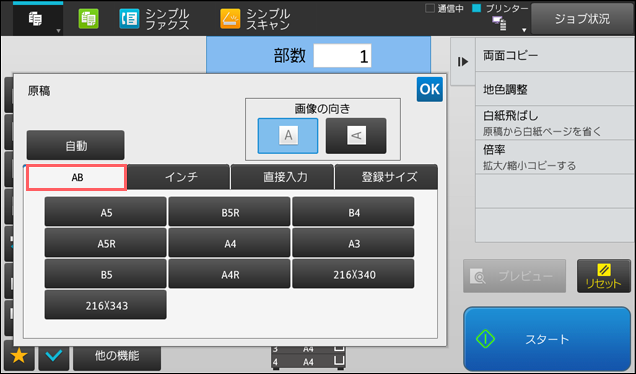Select the green simple copy icon
636x374 pixels.
88,19
